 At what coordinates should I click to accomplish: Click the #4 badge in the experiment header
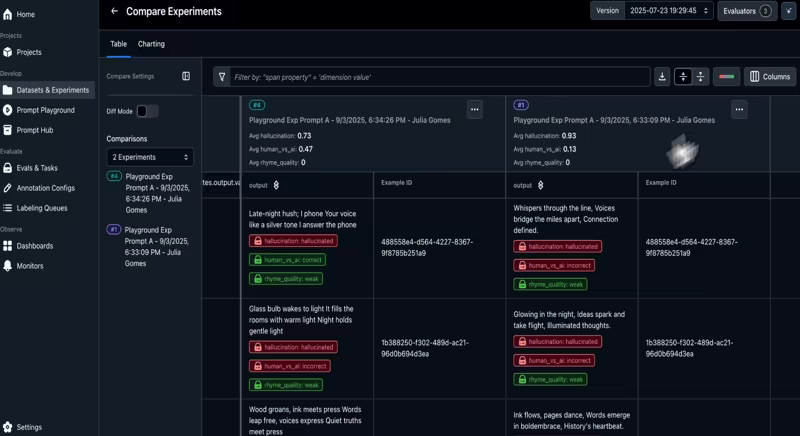click(x=257, y=105)
